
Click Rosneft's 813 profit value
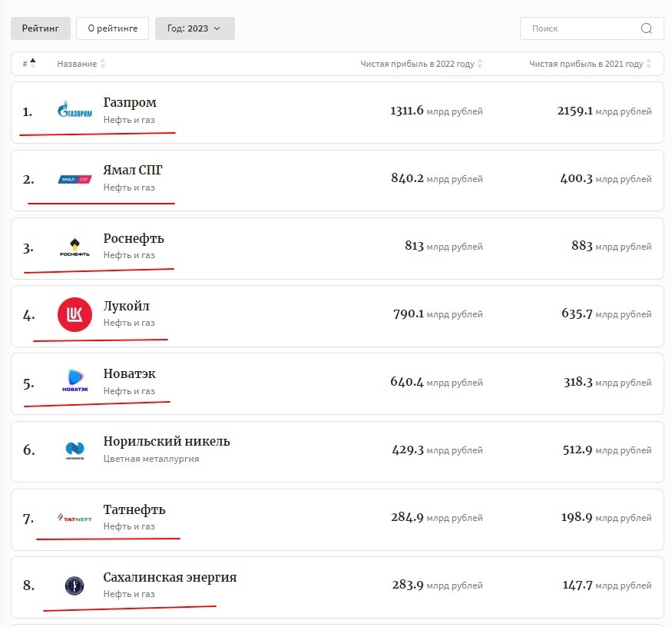point(414,246)
